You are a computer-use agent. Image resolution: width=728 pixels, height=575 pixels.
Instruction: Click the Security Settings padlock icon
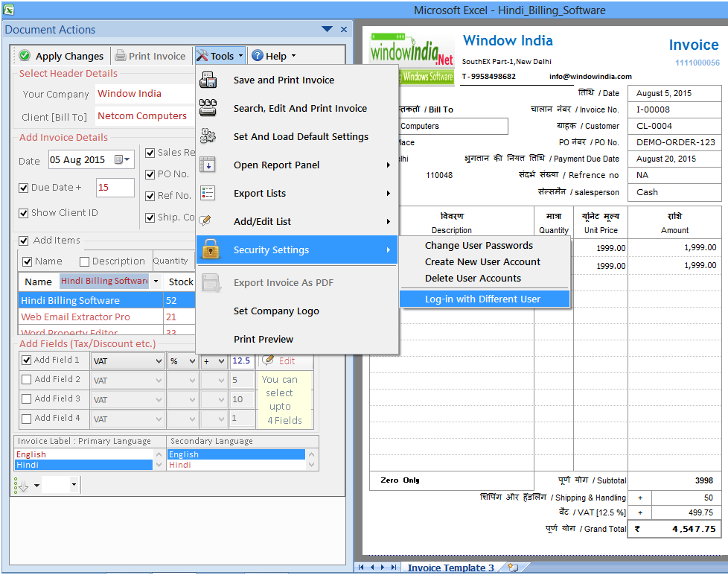click(211, 249)
